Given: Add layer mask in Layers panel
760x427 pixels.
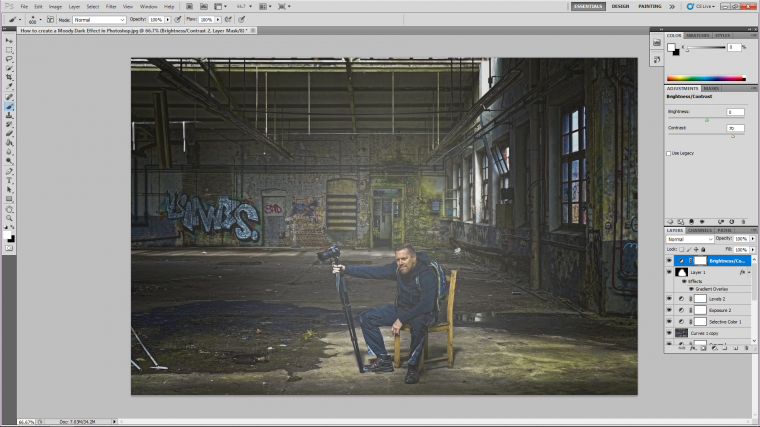Looking at the screenshot, I should tap(703, 348).
